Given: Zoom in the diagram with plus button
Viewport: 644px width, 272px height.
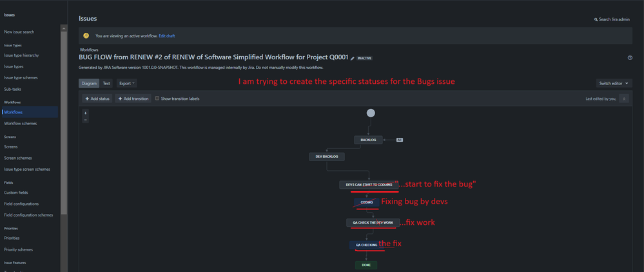Looking at the screenshot, I should click(x=86, y=113).
